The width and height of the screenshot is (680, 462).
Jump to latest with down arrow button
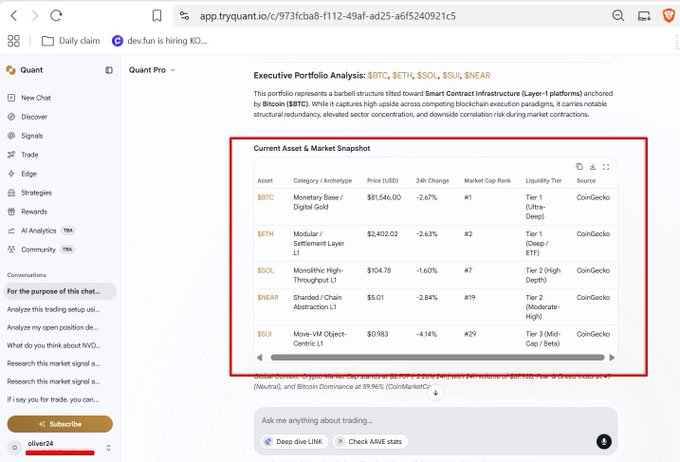[436, 393]
